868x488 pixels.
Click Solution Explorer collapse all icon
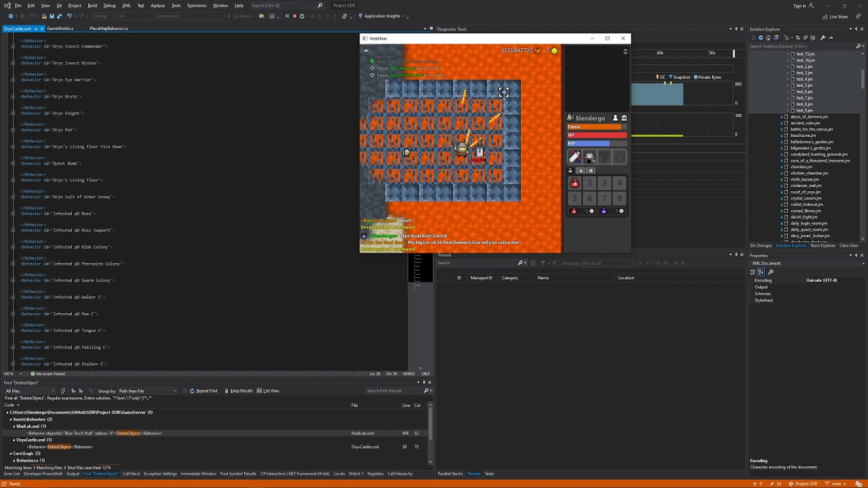805,37
